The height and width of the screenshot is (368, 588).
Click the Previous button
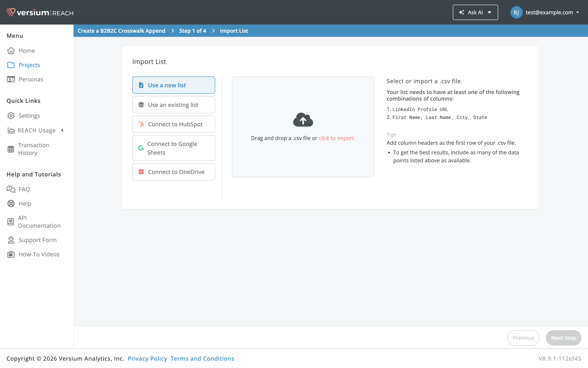tap(523, 338)
